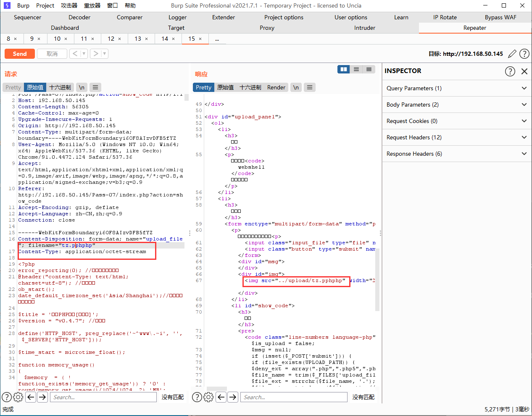Open the IP Rotate tab
This screenshot has width=532, height=416.
click(445, 17)
